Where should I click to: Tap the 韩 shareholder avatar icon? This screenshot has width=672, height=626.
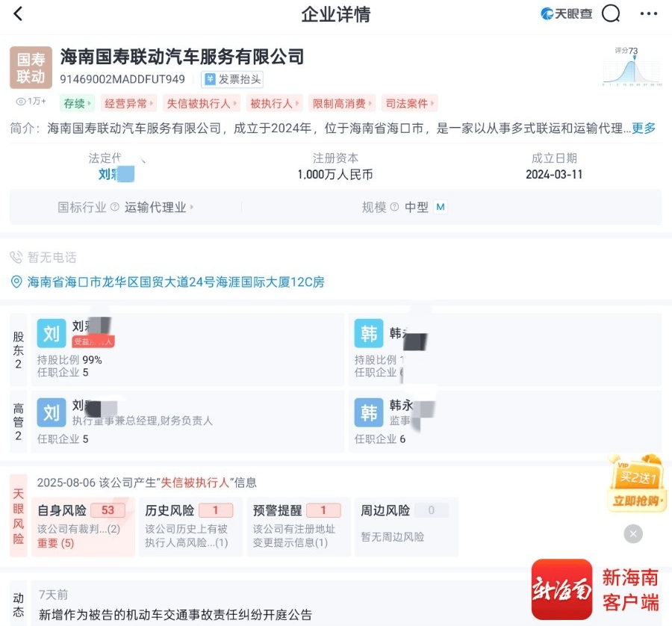pyautogui.click(x=369, y=334)
